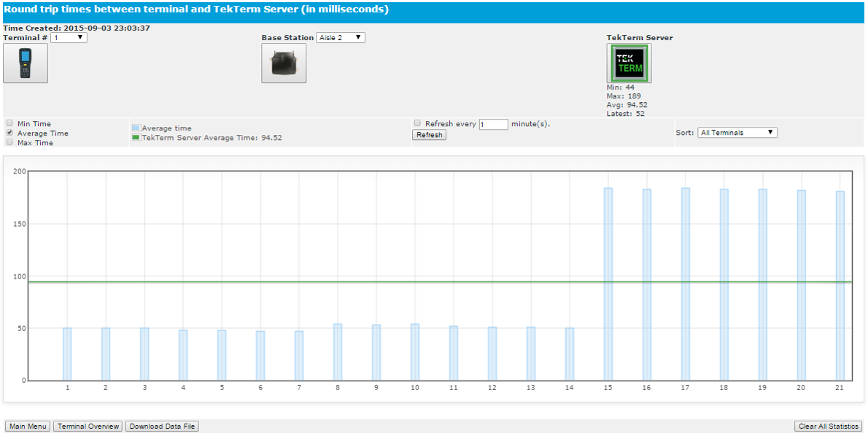
Task: Click the "Avg: 94.52" server statistic
Action: 627,104
